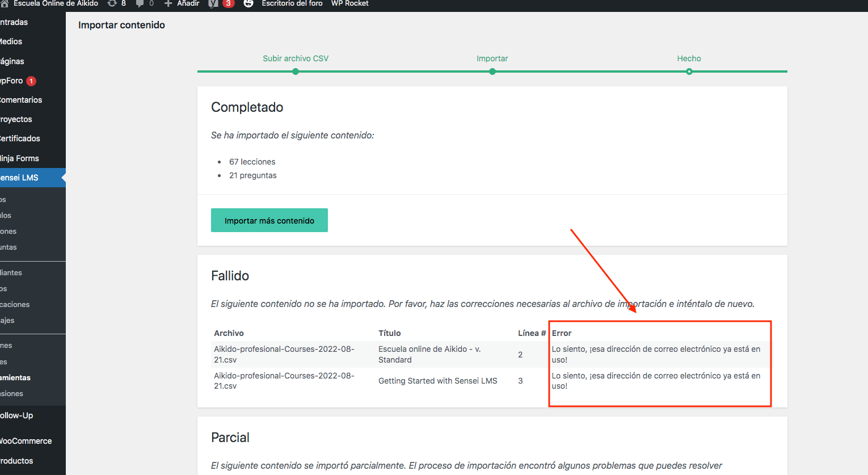This screenshot has height=475, width=868.
Task: Open the bold Herramientas submenu item
Action: point(15,377)
